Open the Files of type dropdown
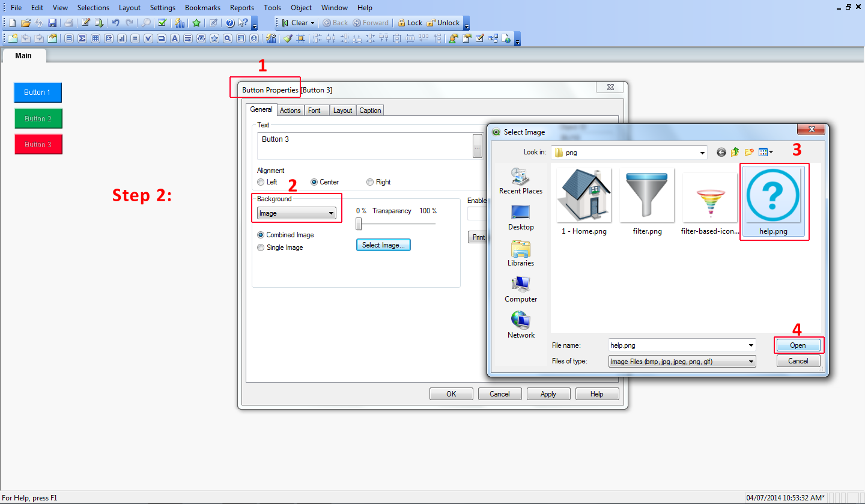This screenshot has height=504, width=865. click(x=751, y=362)
